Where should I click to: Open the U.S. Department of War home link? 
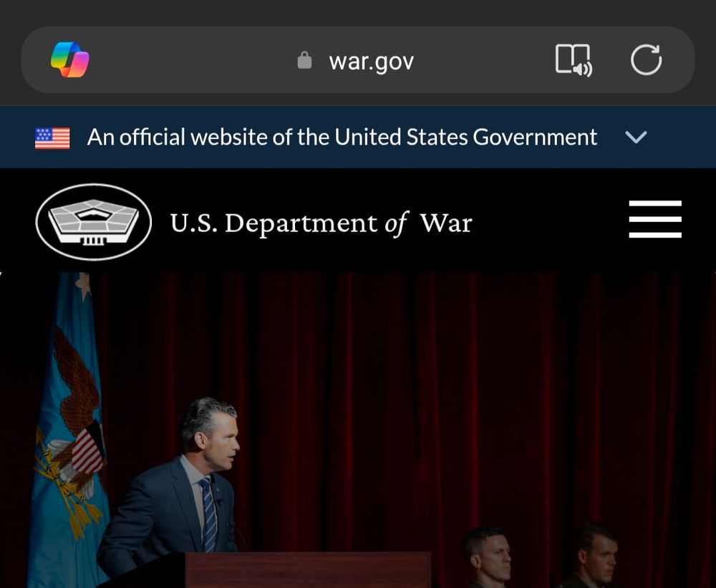coord(319,222)
